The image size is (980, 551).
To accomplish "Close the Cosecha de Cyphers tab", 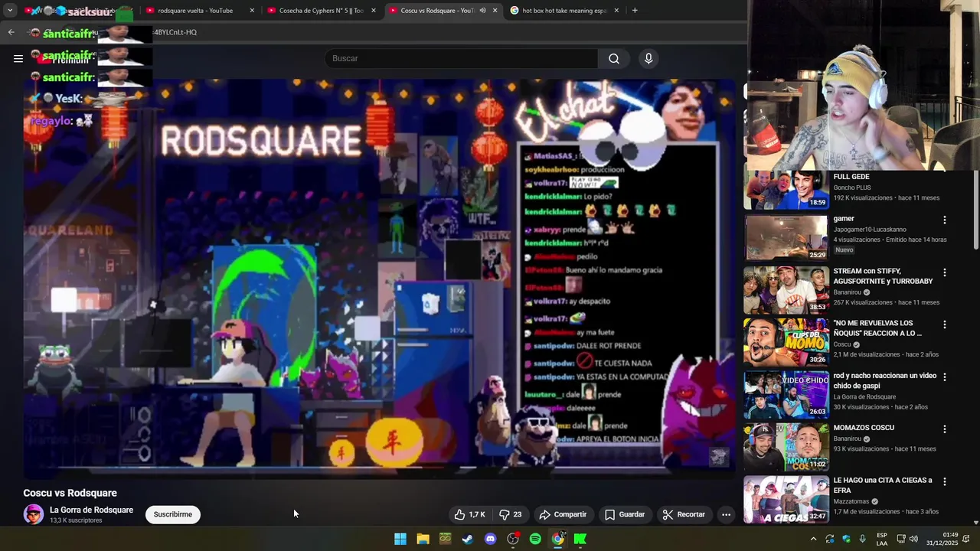I will (x=373, y=11).
